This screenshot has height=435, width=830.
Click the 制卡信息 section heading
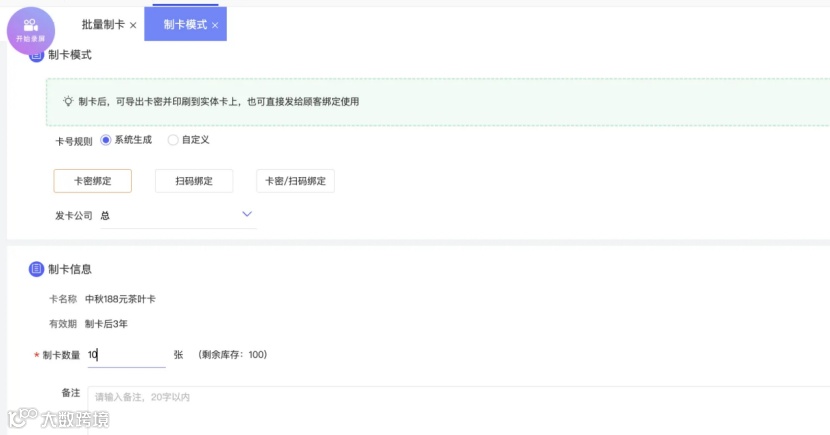(69, 269)
